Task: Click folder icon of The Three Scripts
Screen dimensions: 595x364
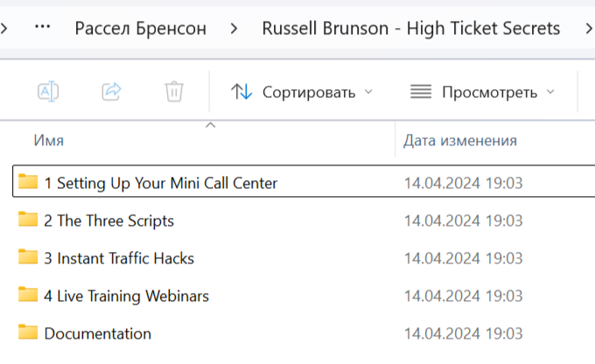Action: click(28, 219)
